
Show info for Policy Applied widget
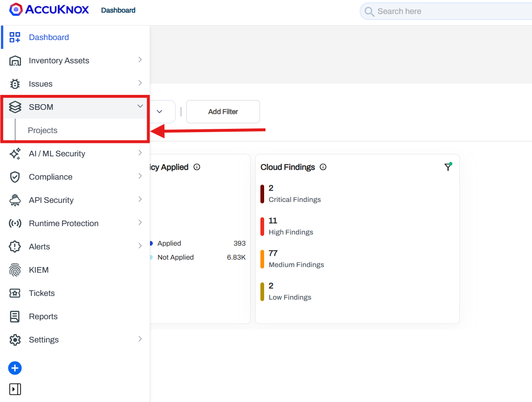pos(197,167)
